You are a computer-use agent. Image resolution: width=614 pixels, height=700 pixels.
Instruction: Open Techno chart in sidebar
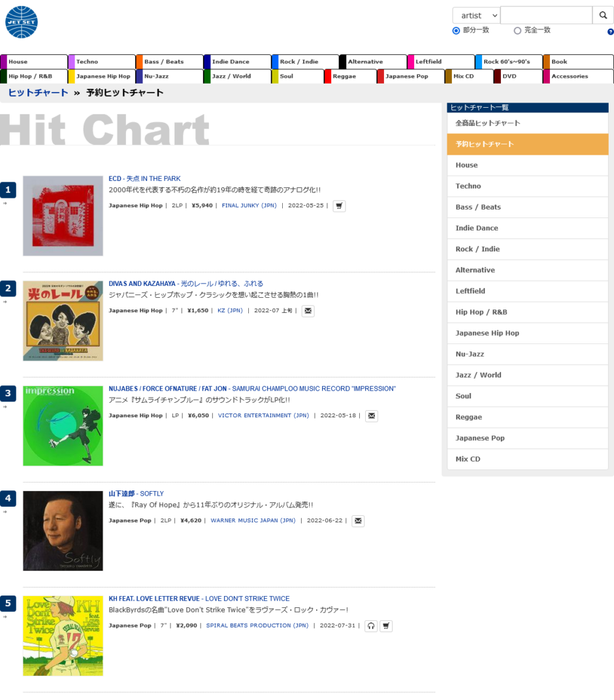[x=527, y=186]
